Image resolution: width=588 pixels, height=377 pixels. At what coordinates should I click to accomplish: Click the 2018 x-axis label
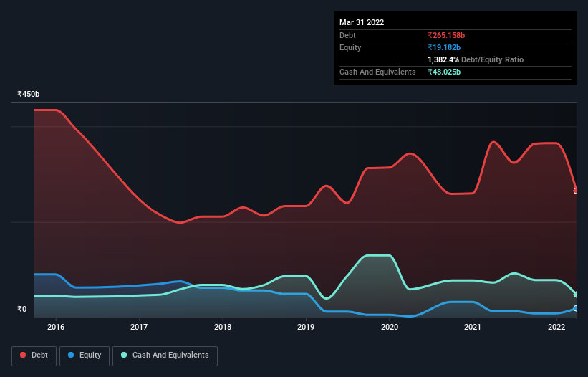223,327
